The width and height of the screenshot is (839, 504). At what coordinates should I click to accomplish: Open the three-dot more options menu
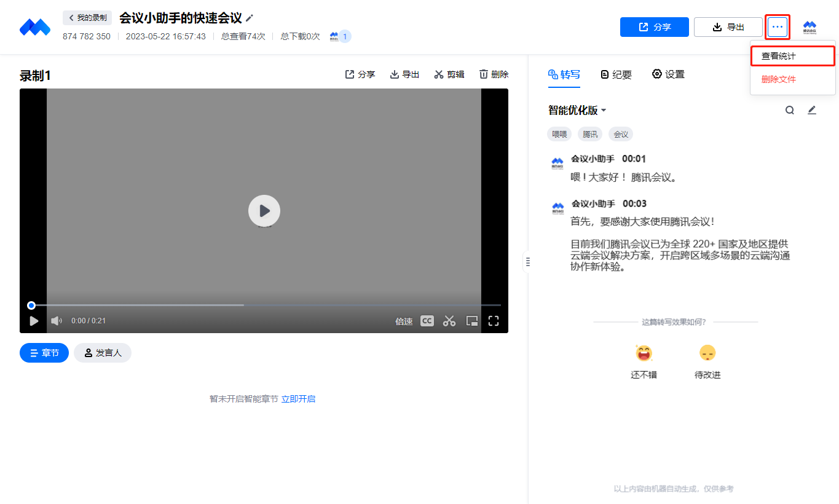[778, 27]
